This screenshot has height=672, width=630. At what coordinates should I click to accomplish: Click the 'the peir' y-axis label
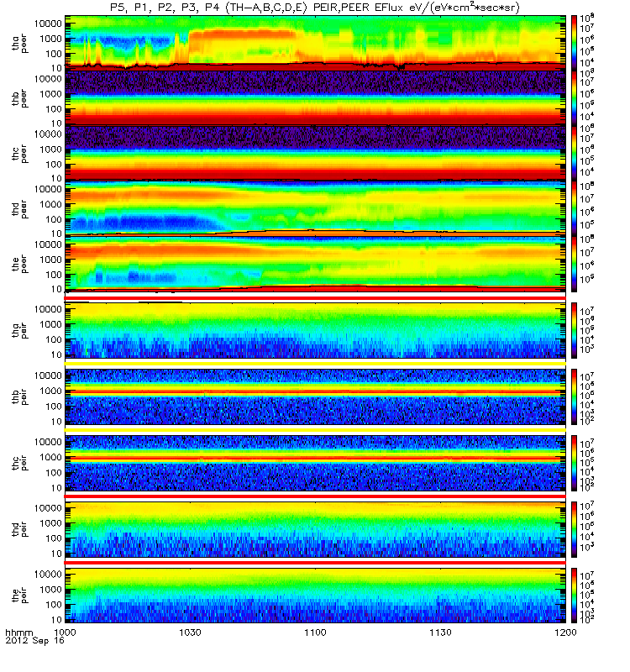19,596
